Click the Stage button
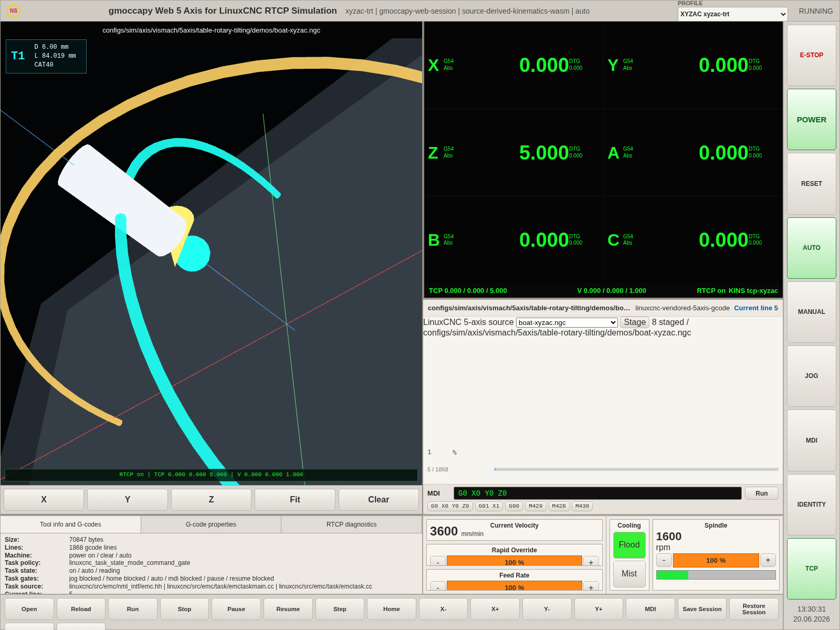The image size is (840, 630). click(634, 322)
